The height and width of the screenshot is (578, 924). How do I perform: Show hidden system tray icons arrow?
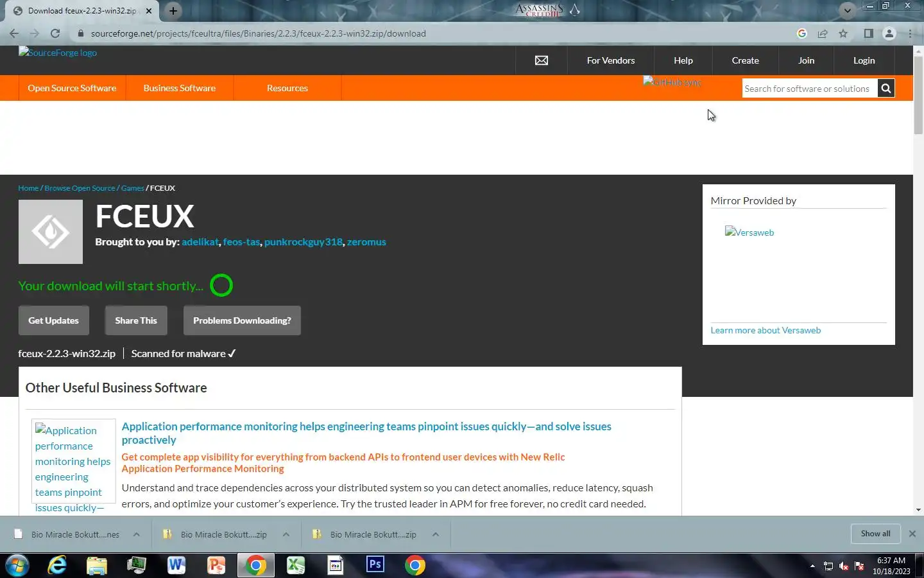click(x=812, y=566)
